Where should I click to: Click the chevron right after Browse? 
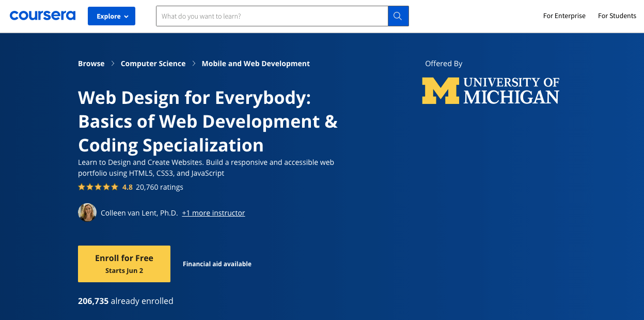point(113,64)
